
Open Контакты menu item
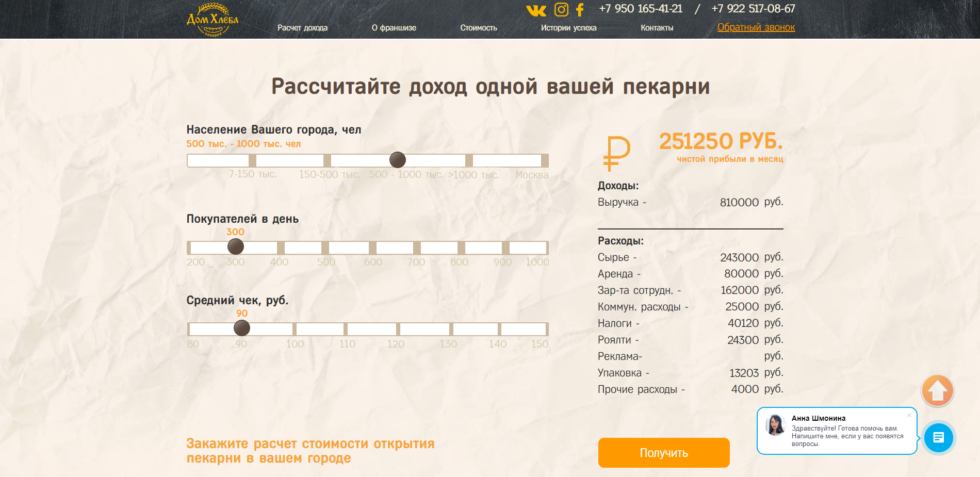[x=657, y=28]
